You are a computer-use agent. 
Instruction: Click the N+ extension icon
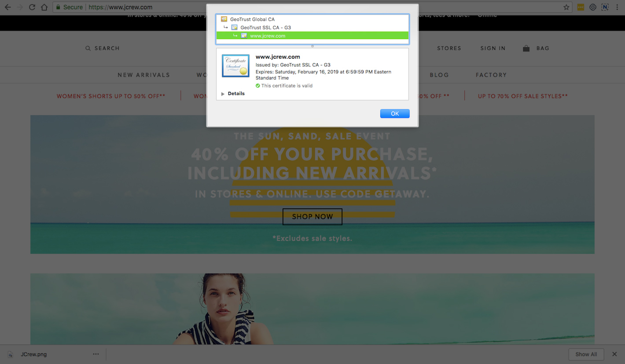(x=605, y=7)
